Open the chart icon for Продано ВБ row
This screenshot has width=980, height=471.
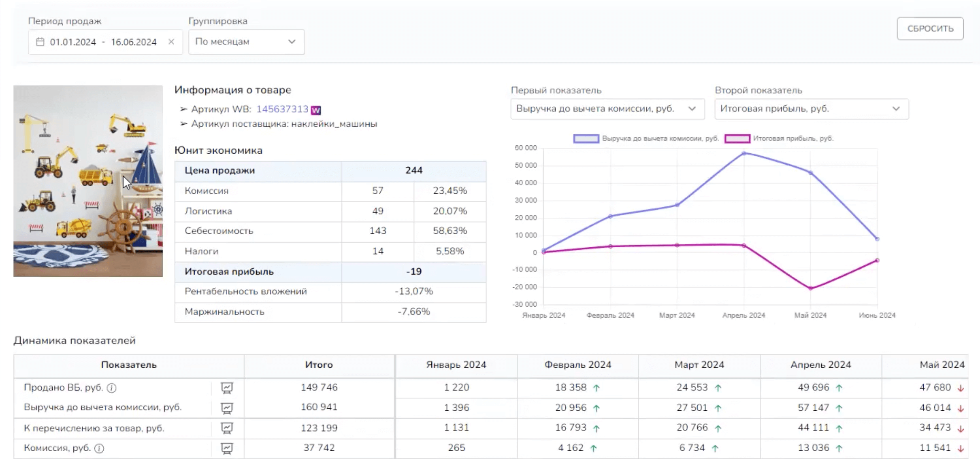tap(227, 388)
